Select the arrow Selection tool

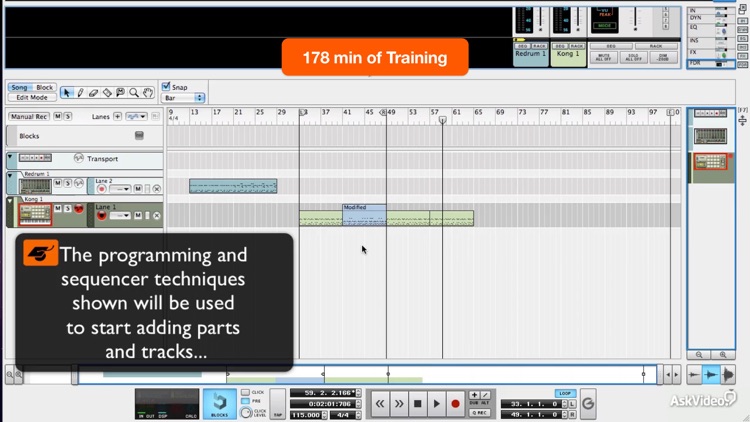(x=67, y=92)
